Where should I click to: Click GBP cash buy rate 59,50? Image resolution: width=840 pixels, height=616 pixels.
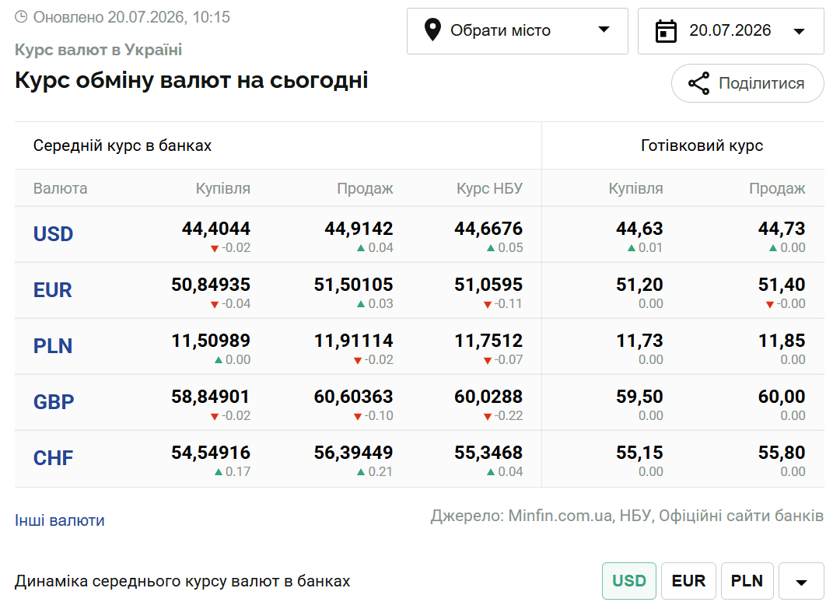coord(639,397)
